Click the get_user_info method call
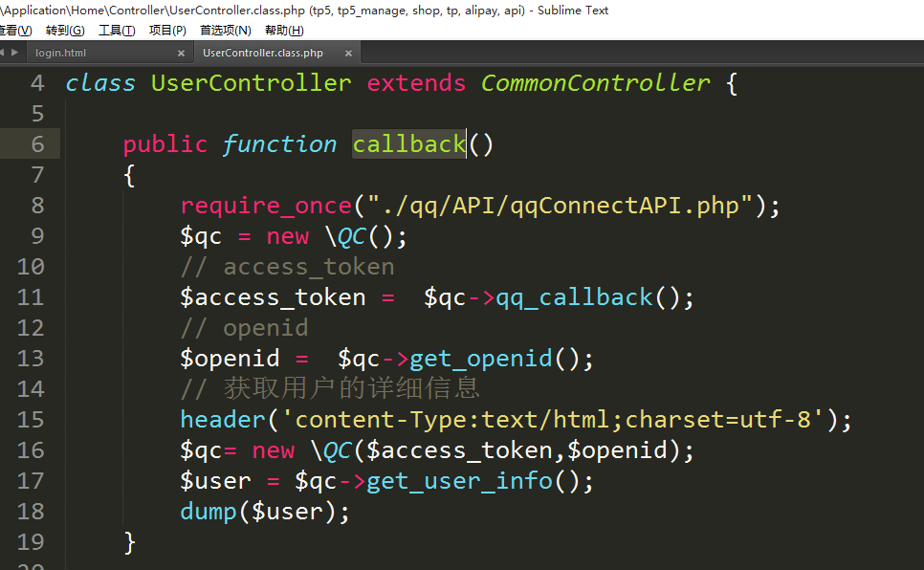The width and height of the screenshot is (924, 570). [x=459, y=481]
